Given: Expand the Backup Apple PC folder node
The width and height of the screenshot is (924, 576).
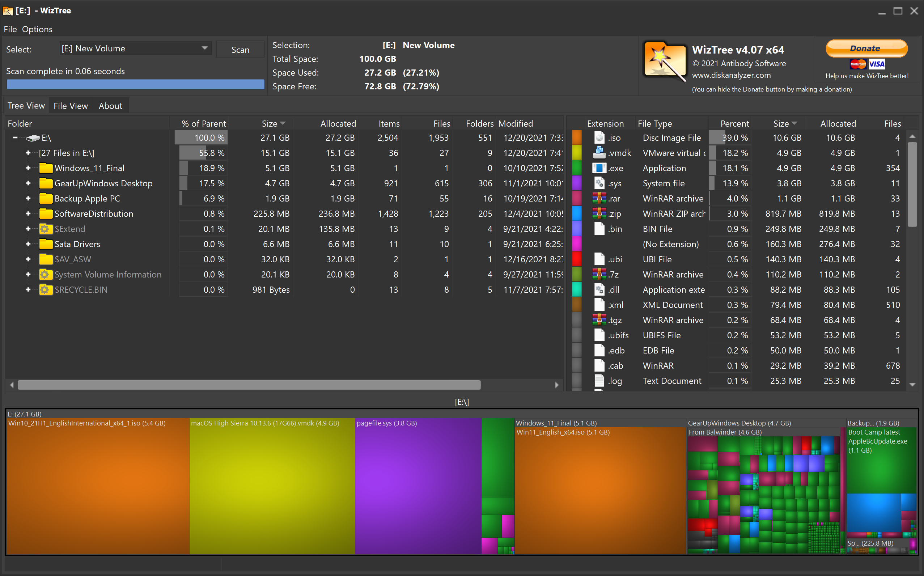Looking at the screenshot, I should (x=28, y=199).
